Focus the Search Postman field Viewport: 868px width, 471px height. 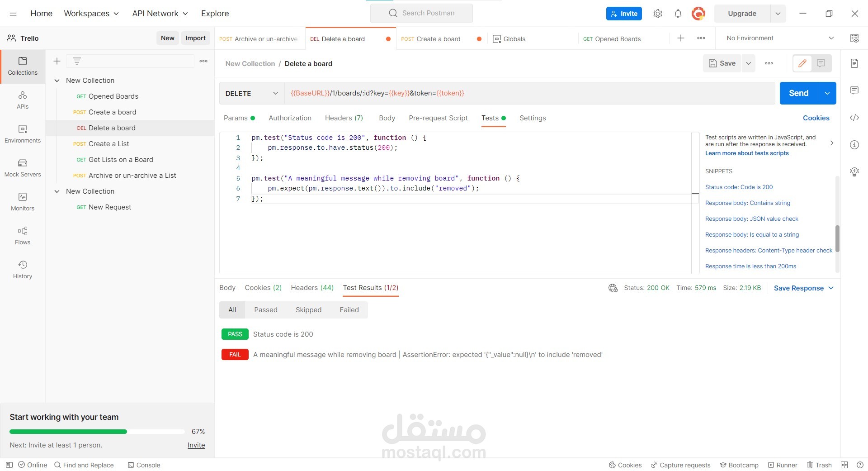pos(421,13)
